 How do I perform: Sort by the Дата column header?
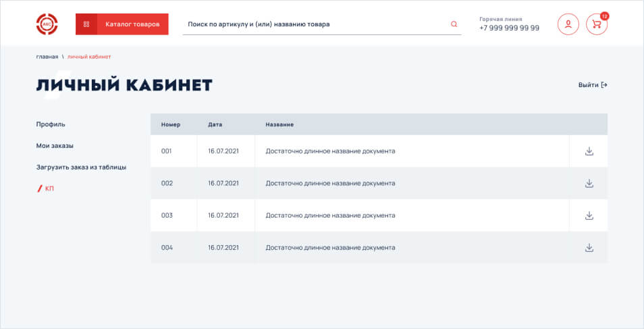coord(215,125)
